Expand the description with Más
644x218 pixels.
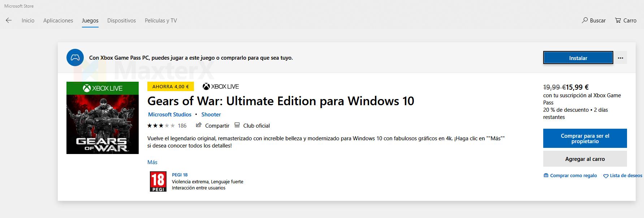(x=152, y=162)
